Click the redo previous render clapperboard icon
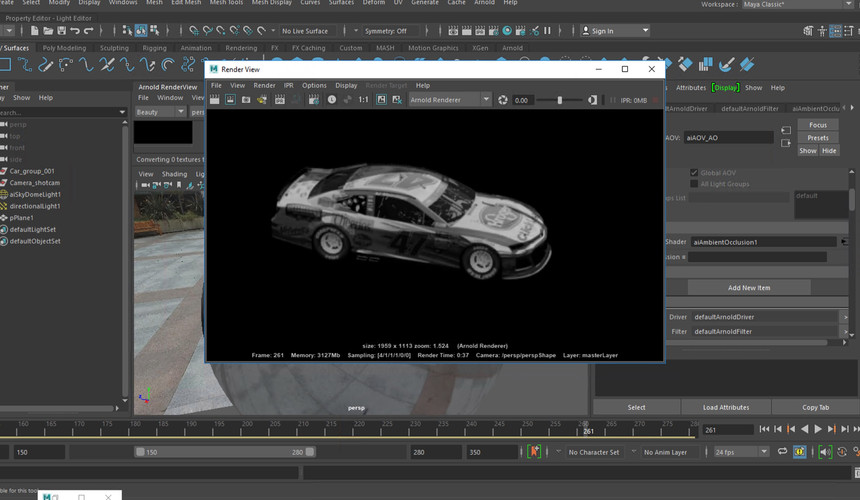The height and width of the screenshot is (500, 860). 215,100
